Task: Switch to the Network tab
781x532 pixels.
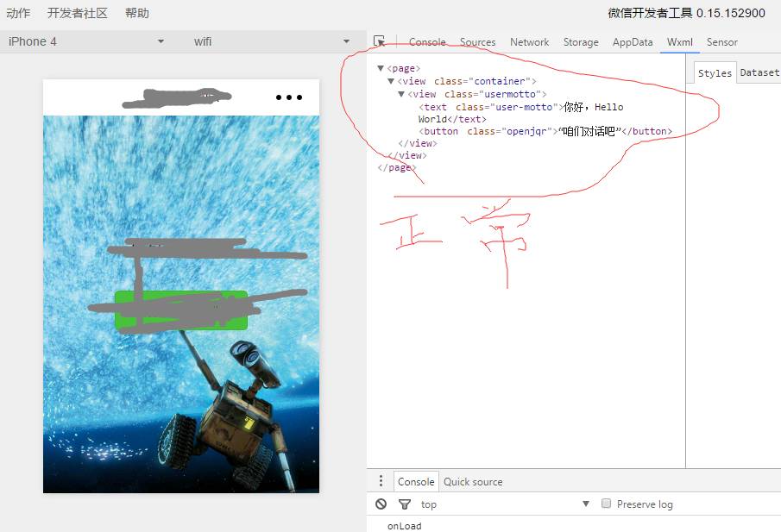Action: 530,42
